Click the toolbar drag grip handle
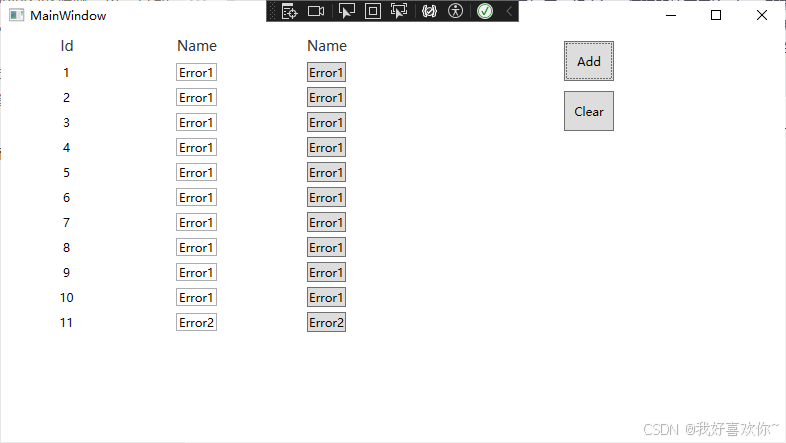Screen dimensions: 786x443 coord(273,11)
